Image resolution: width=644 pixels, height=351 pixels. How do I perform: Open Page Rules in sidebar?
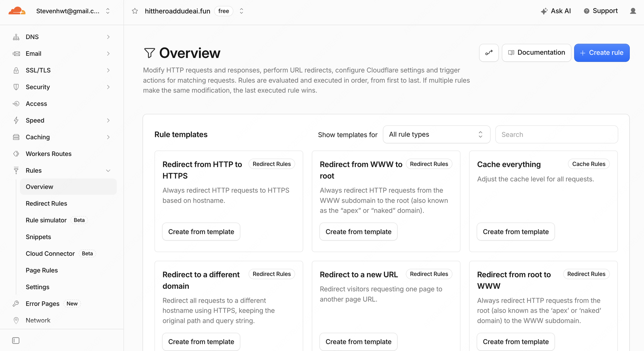42,270
